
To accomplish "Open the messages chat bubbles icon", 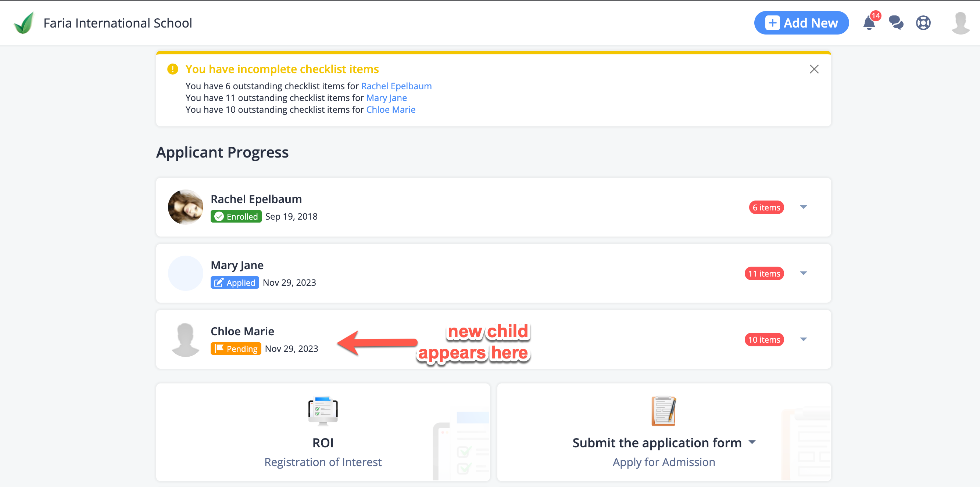I will [x=896, y=23].
